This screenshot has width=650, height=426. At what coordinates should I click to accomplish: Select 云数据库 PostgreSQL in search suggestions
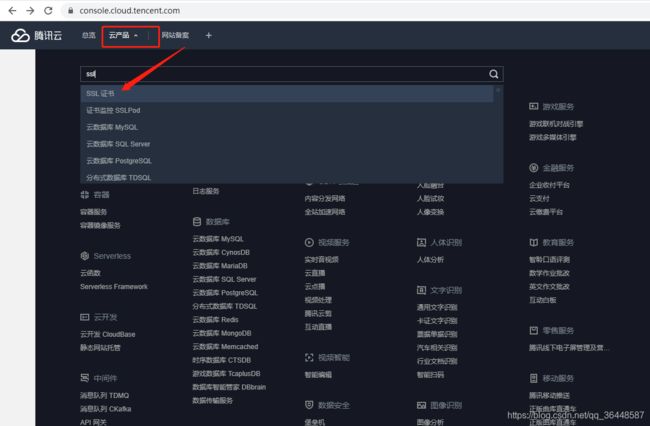tap(287, 161)
